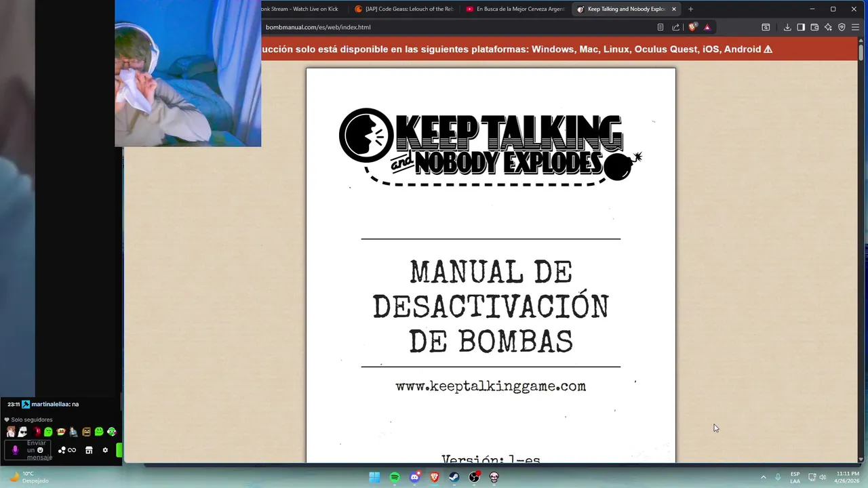Open the emoji picker smiley in chat
This screenshot has height=488, width=868.
tap(41, 450)
